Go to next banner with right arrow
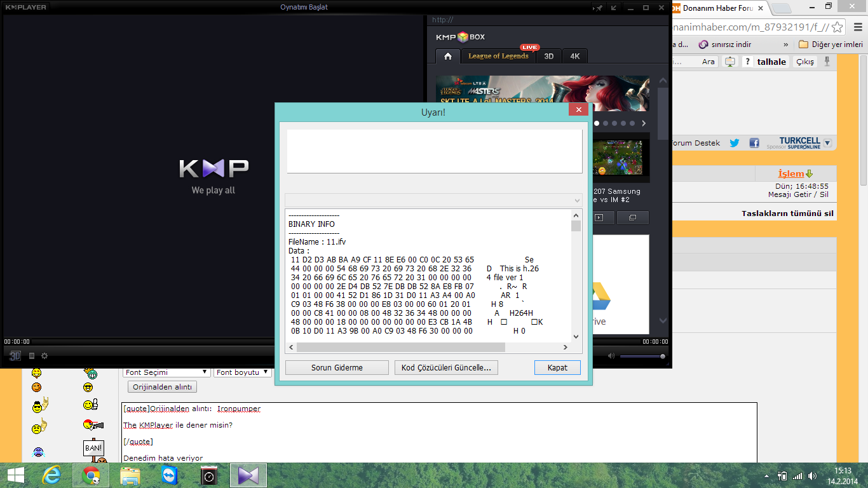 click(643, 123)
